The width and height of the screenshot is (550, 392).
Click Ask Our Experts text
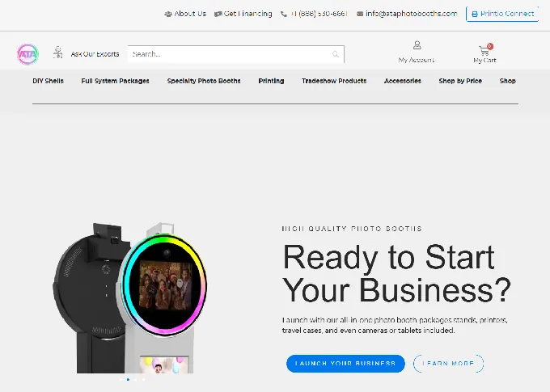[95, 54]
